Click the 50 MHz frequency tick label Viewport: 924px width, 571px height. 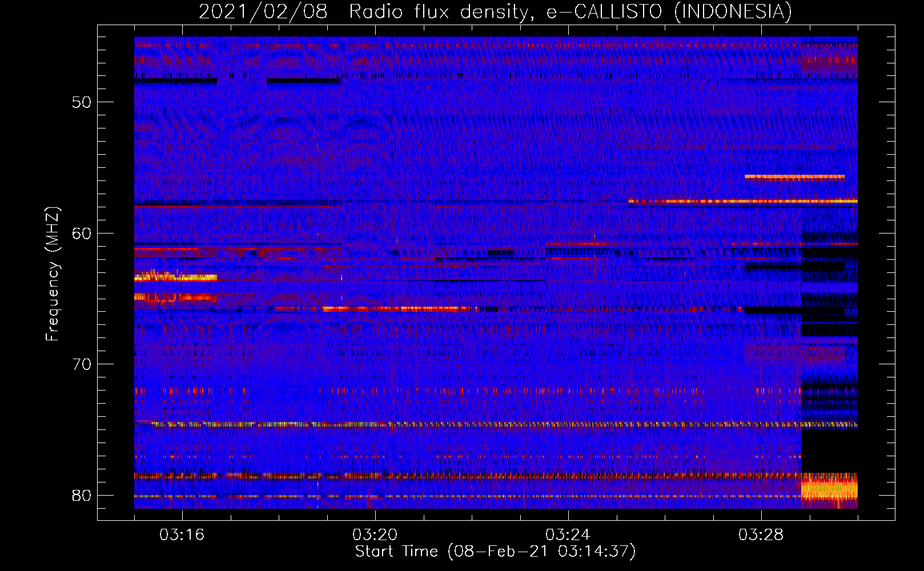point(82,102)
